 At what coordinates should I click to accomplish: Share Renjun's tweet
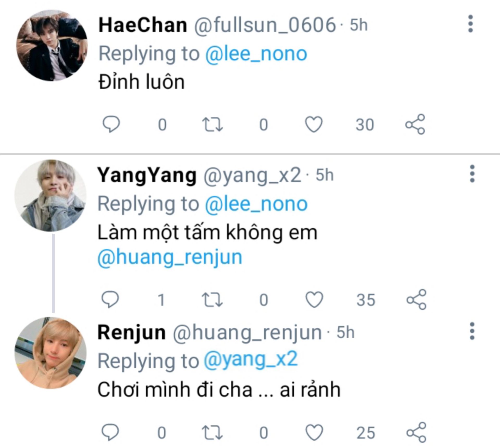click(x=416, y=432)
